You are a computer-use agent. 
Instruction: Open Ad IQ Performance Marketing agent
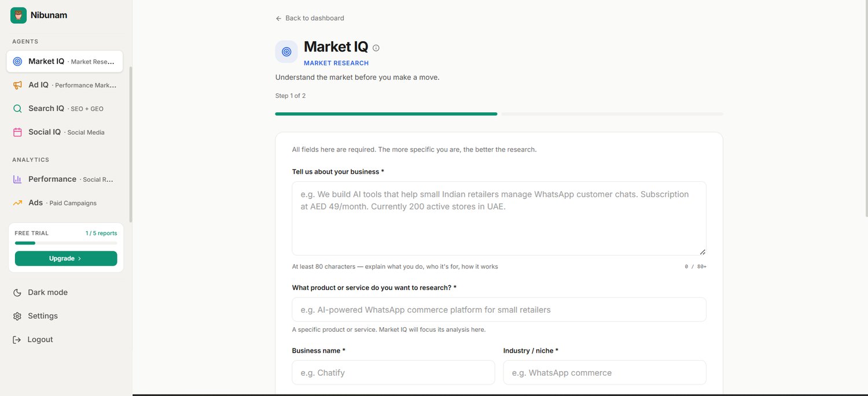65,85
